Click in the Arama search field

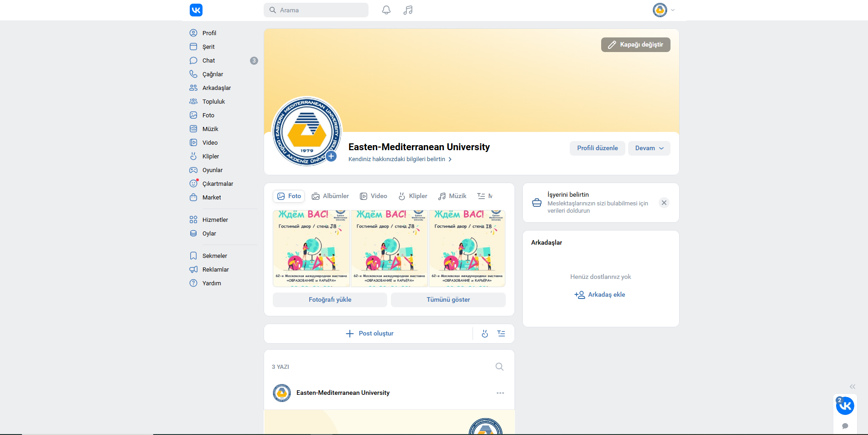[x=319, y=10]
